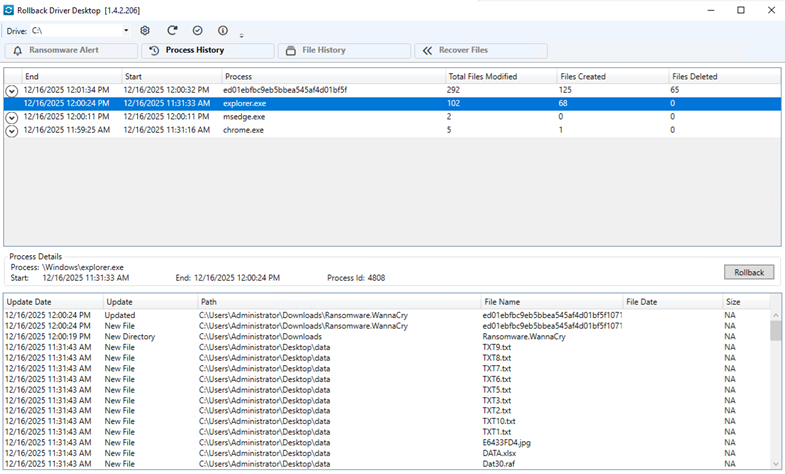Screen dimensions: 785x474
Task: Open the settings gear icon
Action: [145, 31]
